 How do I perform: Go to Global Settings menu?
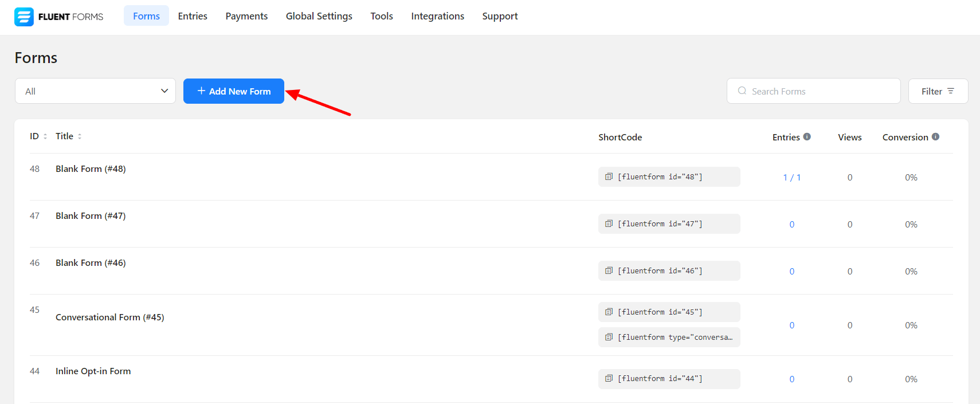click(319, 16)
